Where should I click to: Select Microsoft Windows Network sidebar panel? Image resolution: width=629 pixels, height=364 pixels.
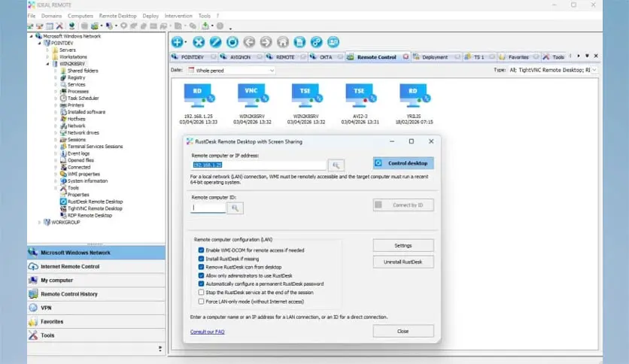tap(96, 253)
